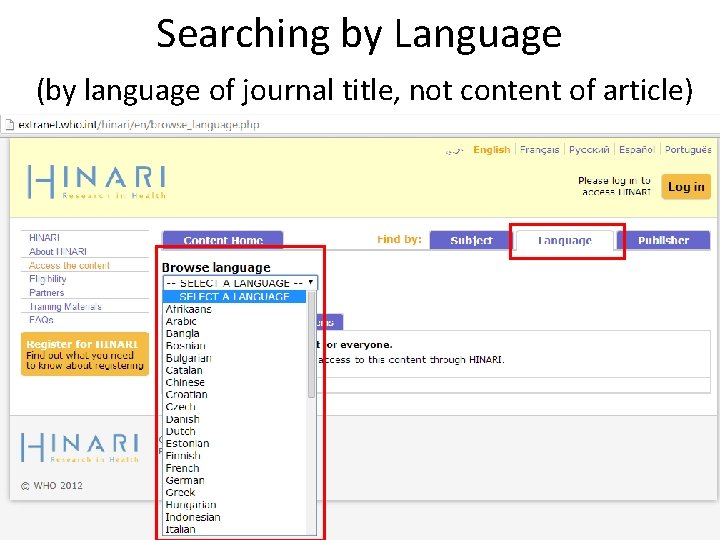The image size is (720, 540).
Task: Open the Browse language dropdown arrow
Action: coord(311,282)
